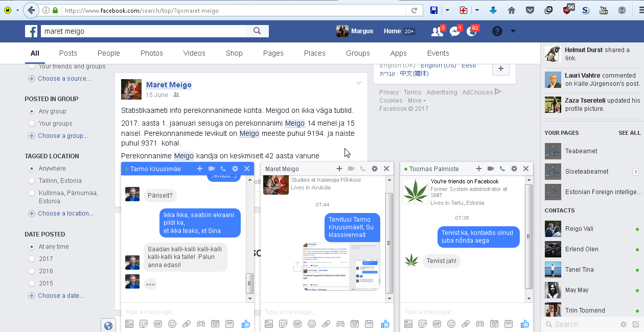Add a language with the plus button
Viewport: 644px width, 332px height.
coord(501,69)
